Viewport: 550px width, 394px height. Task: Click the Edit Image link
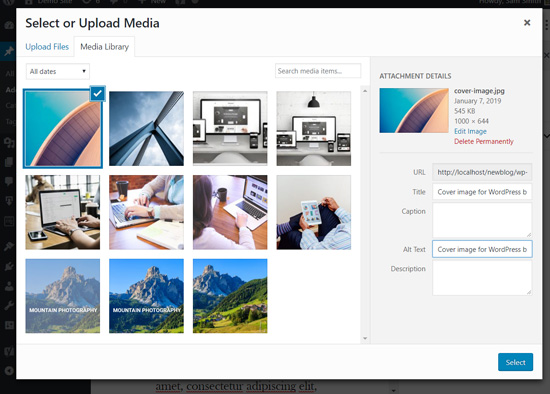click(470, 131)
